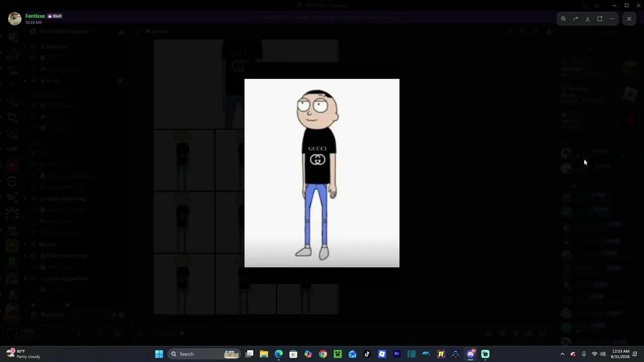
Task: Expand the hidden system tray icons
Action: click(x=562, y=354)
